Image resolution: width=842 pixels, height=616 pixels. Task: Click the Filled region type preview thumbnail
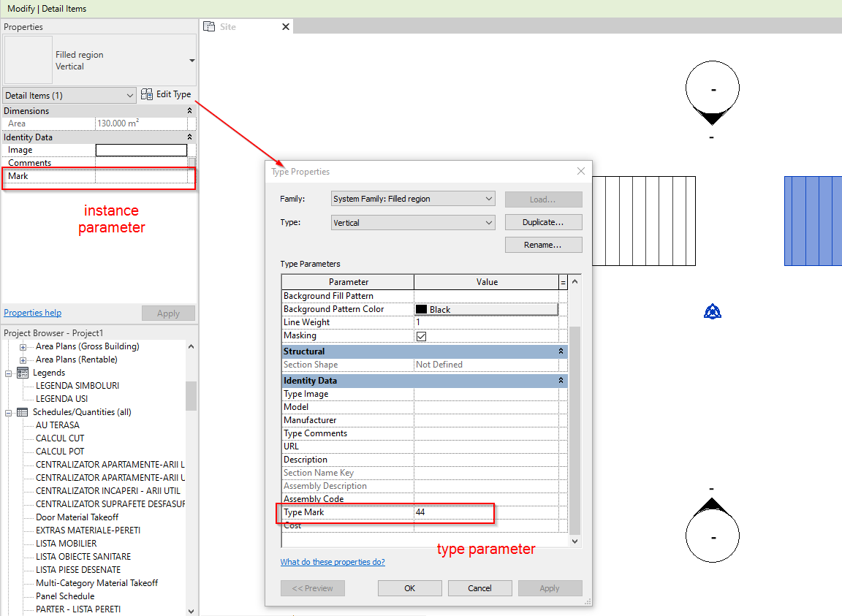[x=28, y=59]
